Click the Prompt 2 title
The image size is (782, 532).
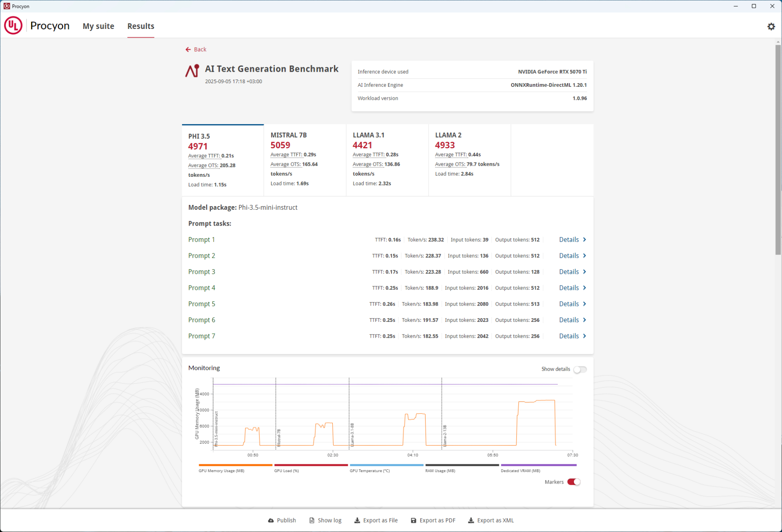(202, 256)
